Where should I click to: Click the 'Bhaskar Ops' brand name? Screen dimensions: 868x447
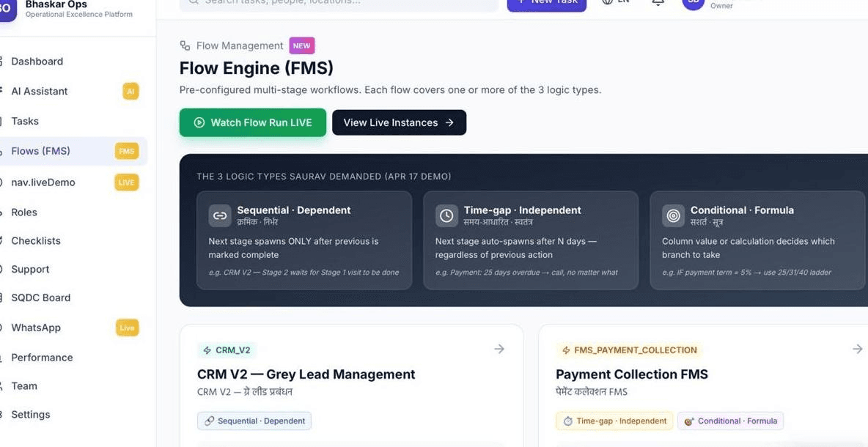56,4
